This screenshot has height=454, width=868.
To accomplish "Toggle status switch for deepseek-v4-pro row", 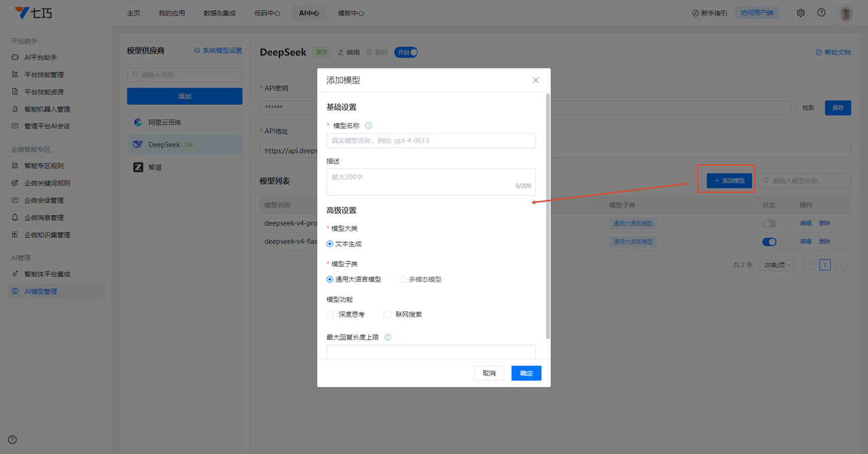I will 769,223.
